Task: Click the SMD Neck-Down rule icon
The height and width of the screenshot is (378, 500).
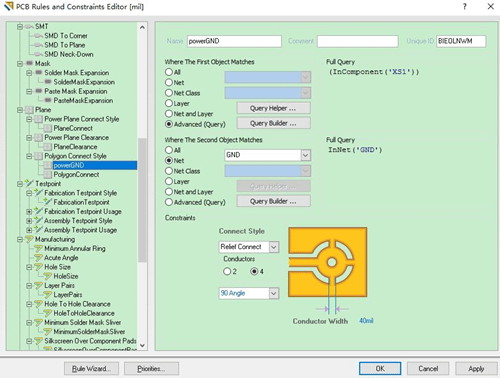Action: pyautogui.click(x=39, y=54)
